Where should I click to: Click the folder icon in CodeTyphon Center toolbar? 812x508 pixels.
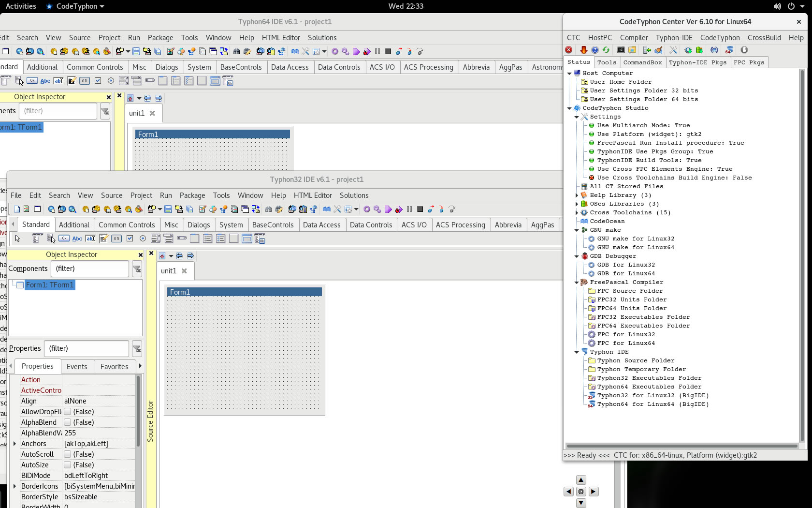tap(632, 50)
